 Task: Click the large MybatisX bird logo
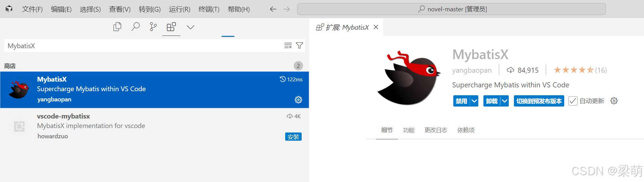point(409,78)
